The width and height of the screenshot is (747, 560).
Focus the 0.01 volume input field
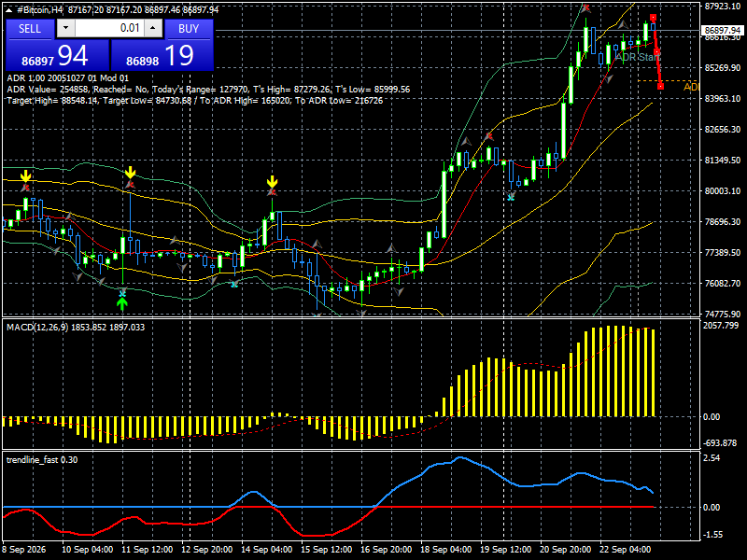109,29
